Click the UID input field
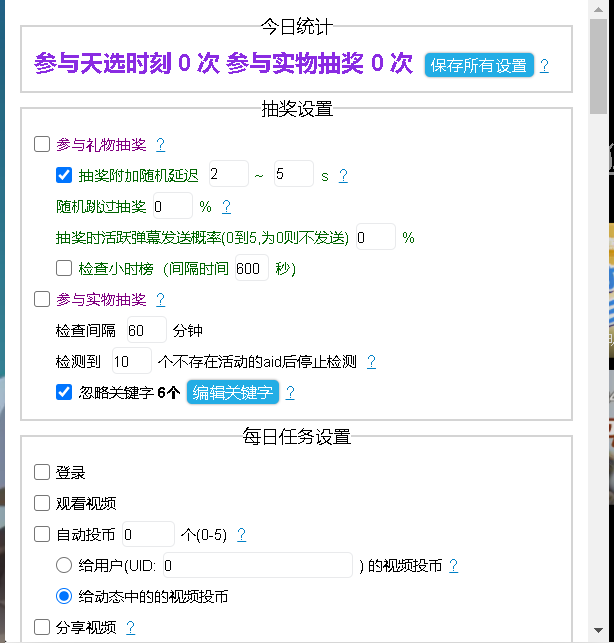Screen dimensions: 614x643 [x=257, y=565]
